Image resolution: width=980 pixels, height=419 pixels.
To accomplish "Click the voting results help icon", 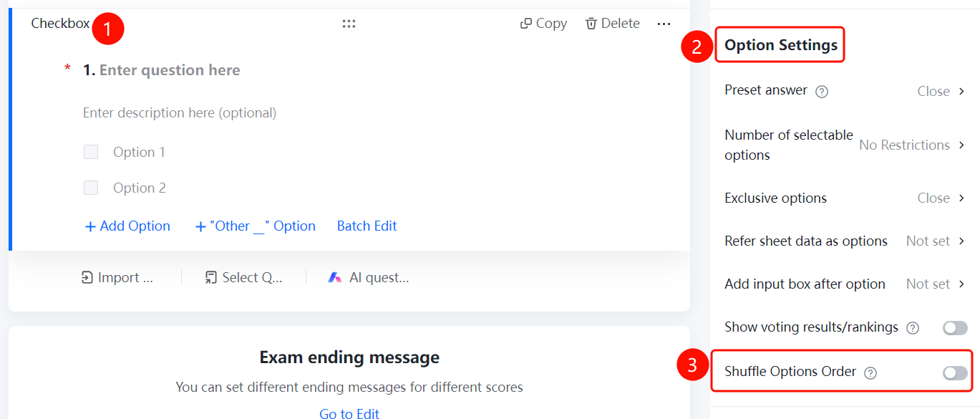I will pos(913,328).
